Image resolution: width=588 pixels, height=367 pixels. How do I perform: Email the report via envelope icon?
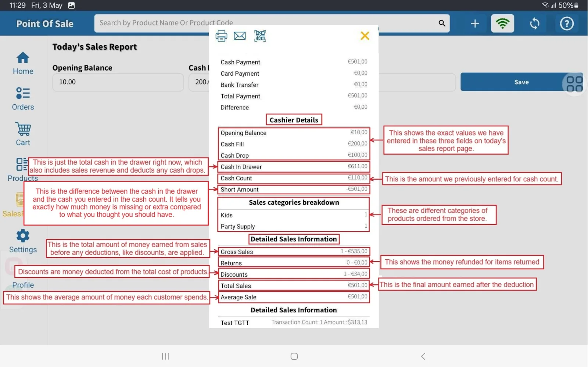click(x=240, y=36)
